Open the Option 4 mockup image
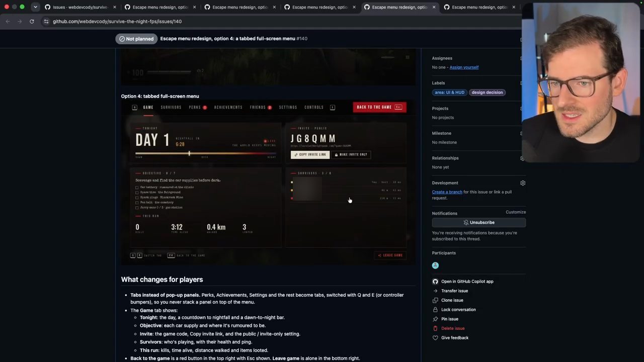Screen dimensions: 644x362 click(268, 182)
